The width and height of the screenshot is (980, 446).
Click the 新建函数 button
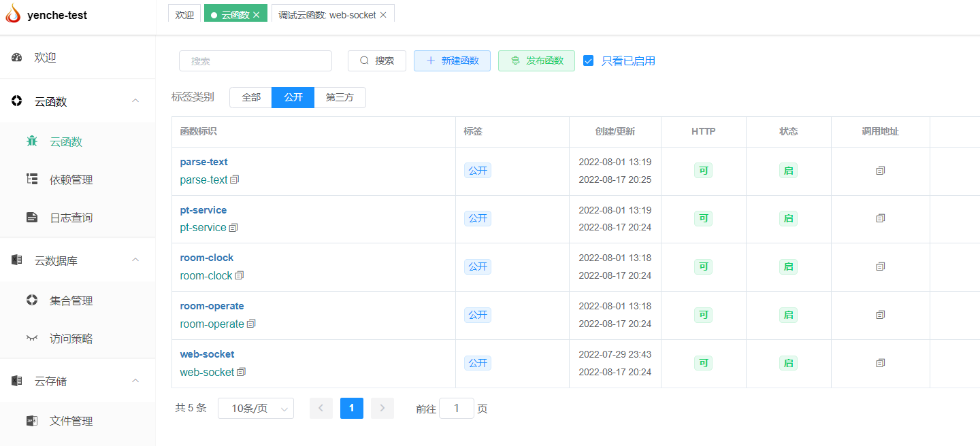click(x=452, y=61)
